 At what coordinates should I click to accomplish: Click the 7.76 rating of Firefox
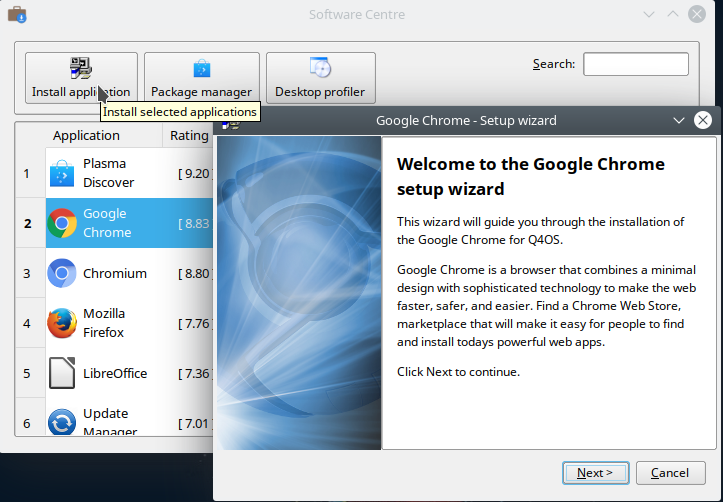click(195, 324)
